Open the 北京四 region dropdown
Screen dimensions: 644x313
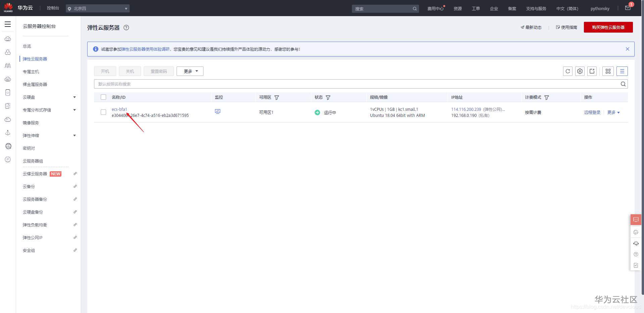98,8
